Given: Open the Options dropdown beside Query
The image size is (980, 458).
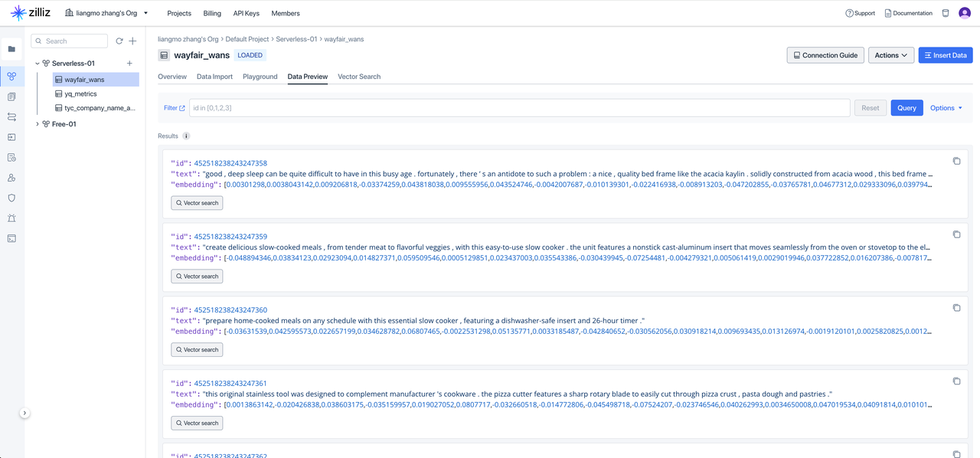Looking at the screenshot, I should pyautogui.click(x=946, y=108).
